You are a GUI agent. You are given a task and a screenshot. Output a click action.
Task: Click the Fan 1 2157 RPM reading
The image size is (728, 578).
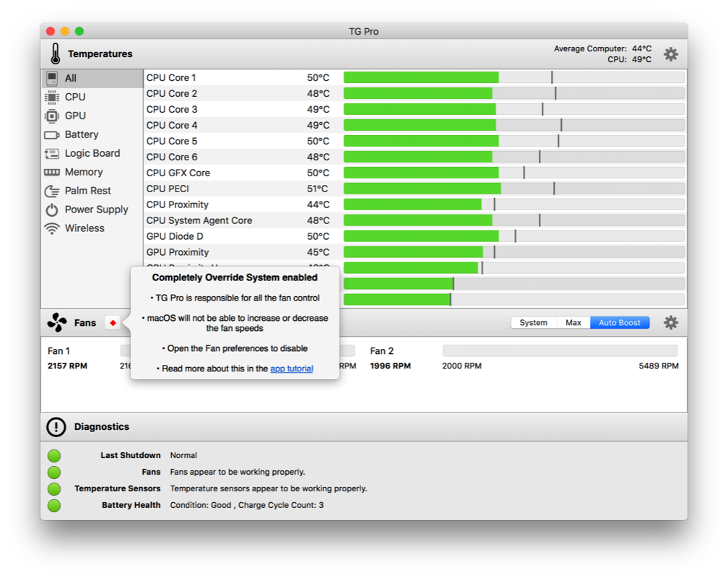(67, 366)
